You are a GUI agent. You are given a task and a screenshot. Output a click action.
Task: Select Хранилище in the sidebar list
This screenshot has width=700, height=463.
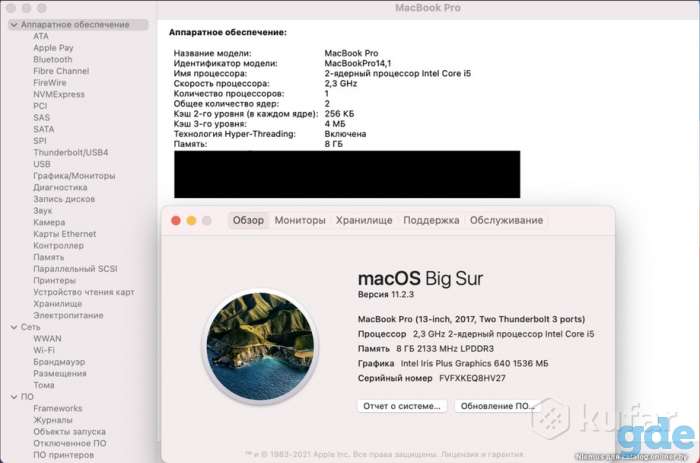(x=57, y=304)
